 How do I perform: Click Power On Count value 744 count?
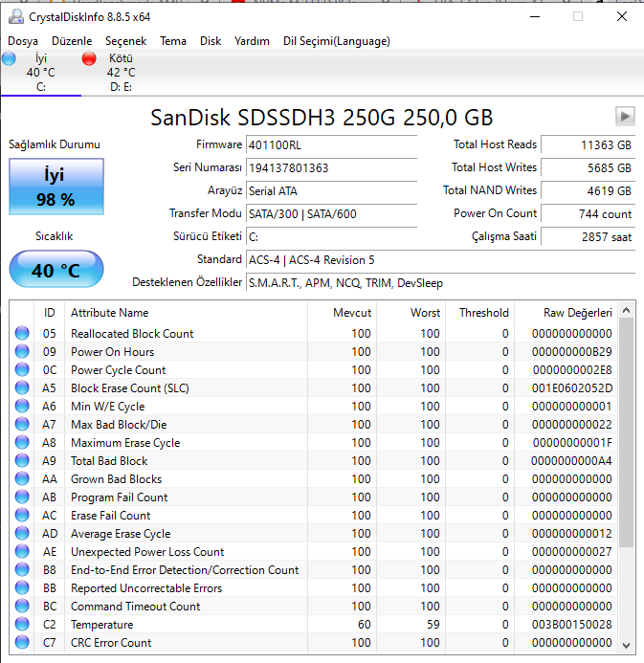click(x=588, y=214)
